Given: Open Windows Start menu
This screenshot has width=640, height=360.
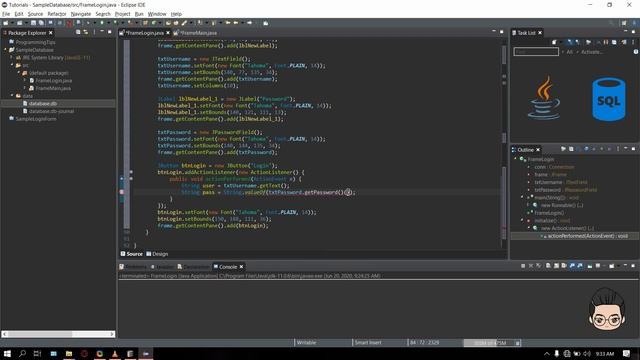Looking at the screenshot, I should coord(7,353).
